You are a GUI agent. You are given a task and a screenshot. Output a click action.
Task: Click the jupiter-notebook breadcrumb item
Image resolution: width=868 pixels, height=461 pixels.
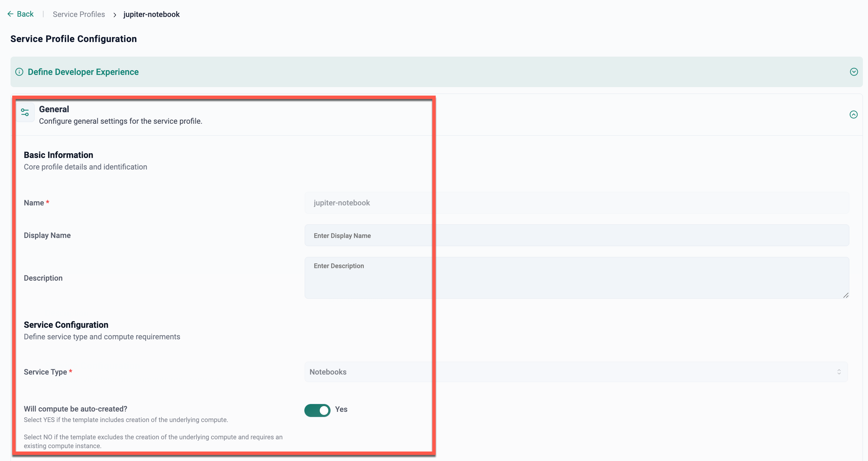click(151, 14)
